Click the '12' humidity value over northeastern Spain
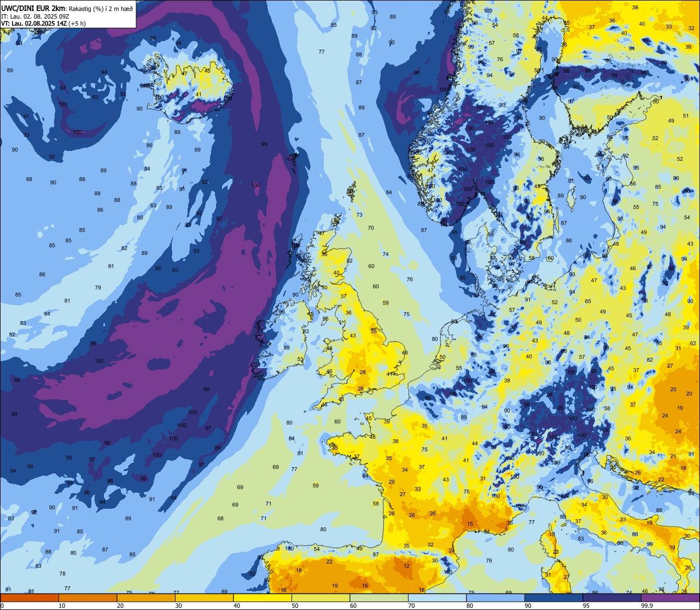The width and height of the screenshot is (700, 610). click(x=406, y=566)
